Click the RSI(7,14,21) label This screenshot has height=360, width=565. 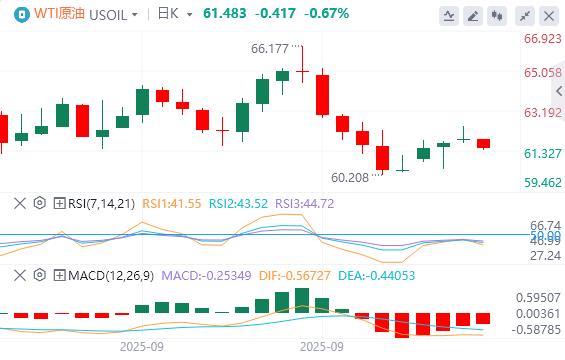point(101,204)
